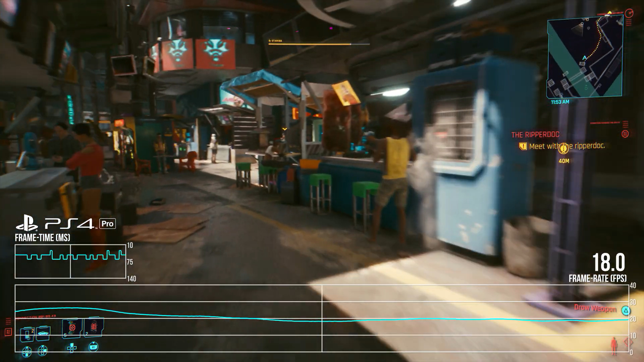Click the FRAME-TIME (MS) label
The width and height of the screenshot is (644, 362).
tap(43, 238)
